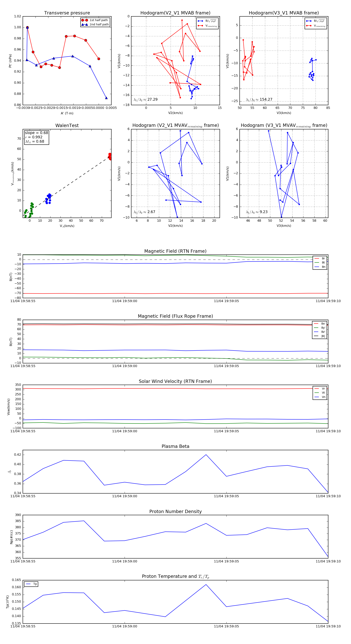Click the Pt' (nPa) axis label
Viewport: 351px width, 644px height.
click(x=10, y=61)
